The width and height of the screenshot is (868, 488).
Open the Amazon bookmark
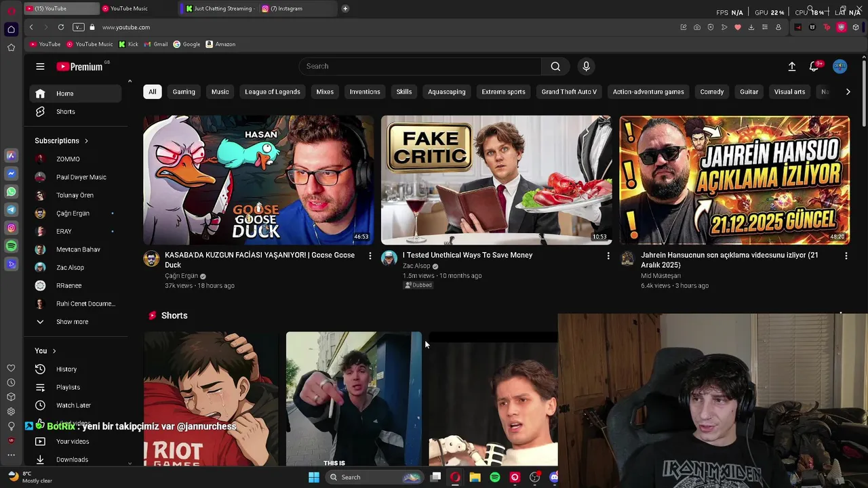(220, 44)
